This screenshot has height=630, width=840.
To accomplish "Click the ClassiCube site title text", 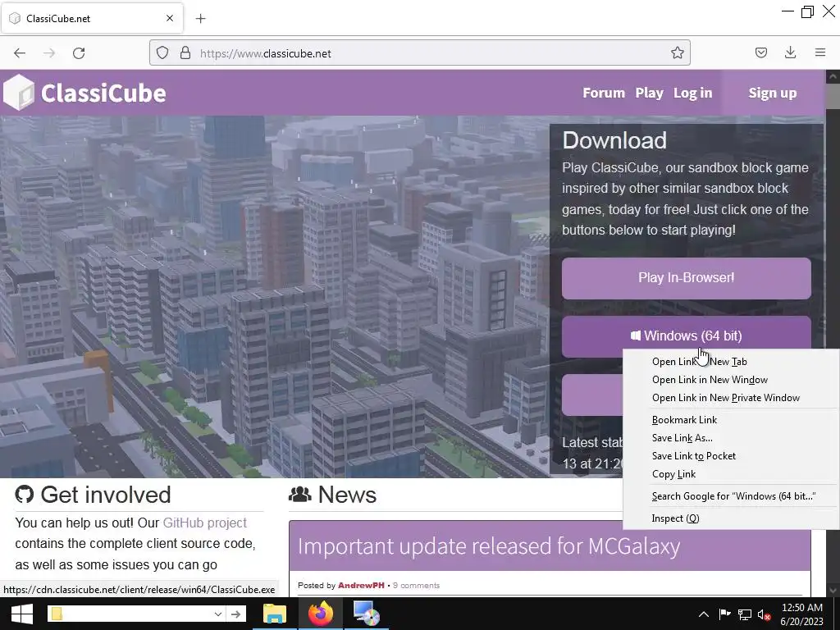I will [103, 94].
